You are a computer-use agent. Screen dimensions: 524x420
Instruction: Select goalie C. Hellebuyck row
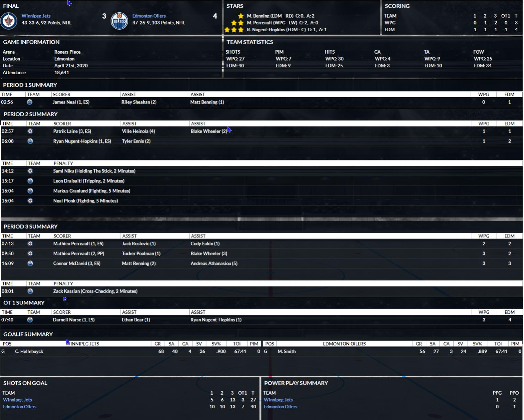pos(131,352)
